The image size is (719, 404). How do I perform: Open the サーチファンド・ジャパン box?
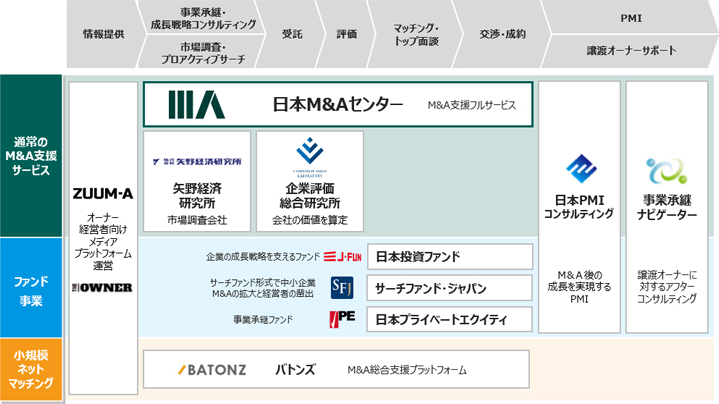pos(449,288)
